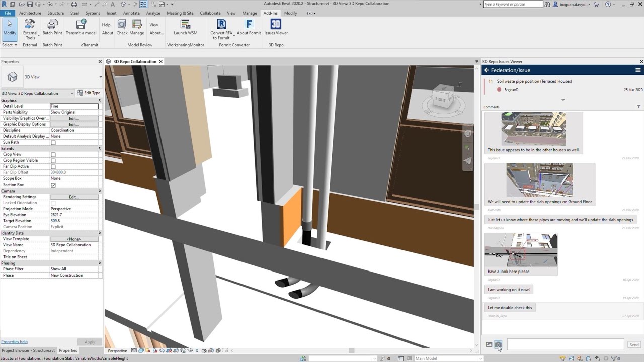The height and width of the screenshot is (362, 644).
Task: Launch WSM Worksharing Monitor
Action: click(185, 28)
